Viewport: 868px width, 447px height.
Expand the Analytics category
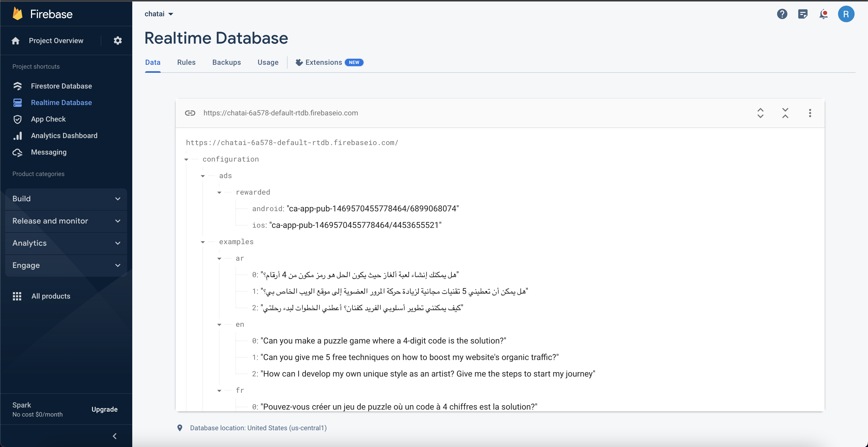[66, 243]
